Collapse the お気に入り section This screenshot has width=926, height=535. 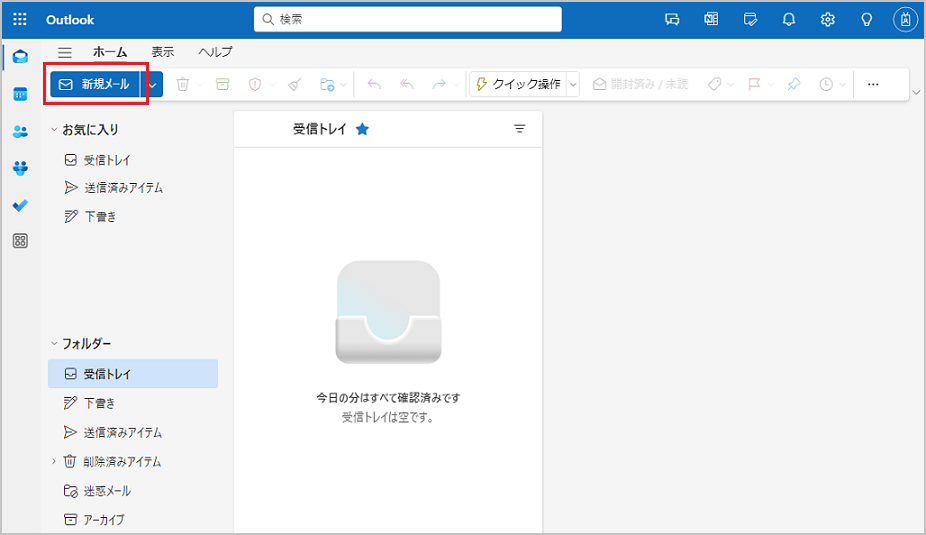click(x=54, y=130)
